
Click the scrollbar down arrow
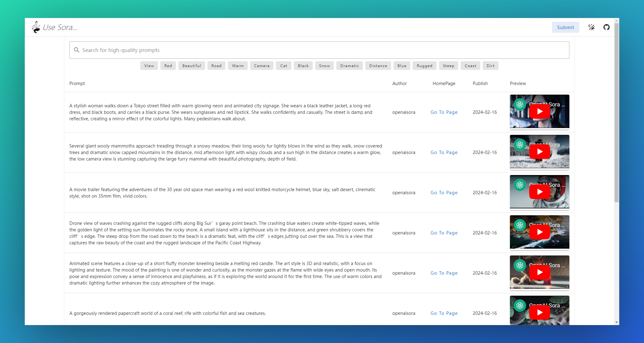point(616,322)
